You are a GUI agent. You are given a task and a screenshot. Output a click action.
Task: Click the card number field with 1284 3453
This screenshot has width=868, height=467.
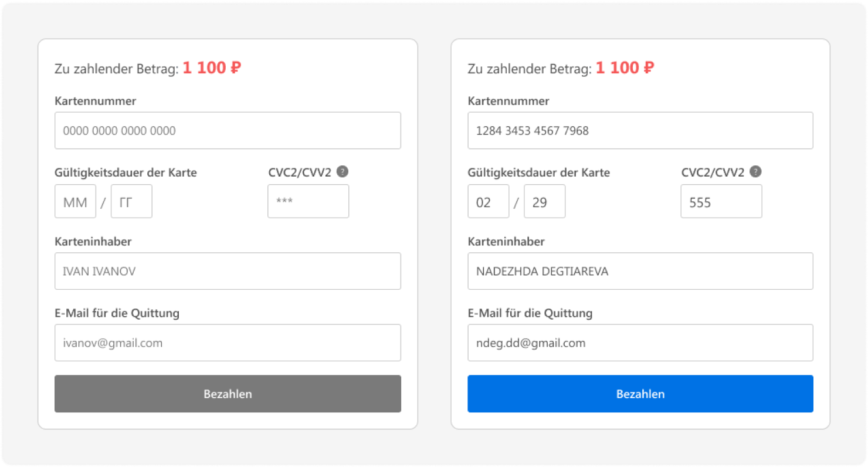pos(640,130)
